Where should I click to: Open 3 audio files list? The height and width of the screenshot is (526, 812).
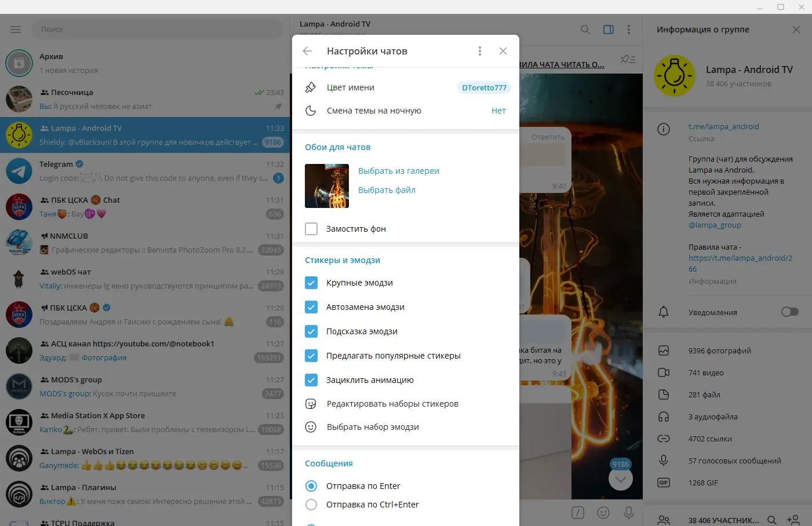pyautogui.click(x=727, y=417)
